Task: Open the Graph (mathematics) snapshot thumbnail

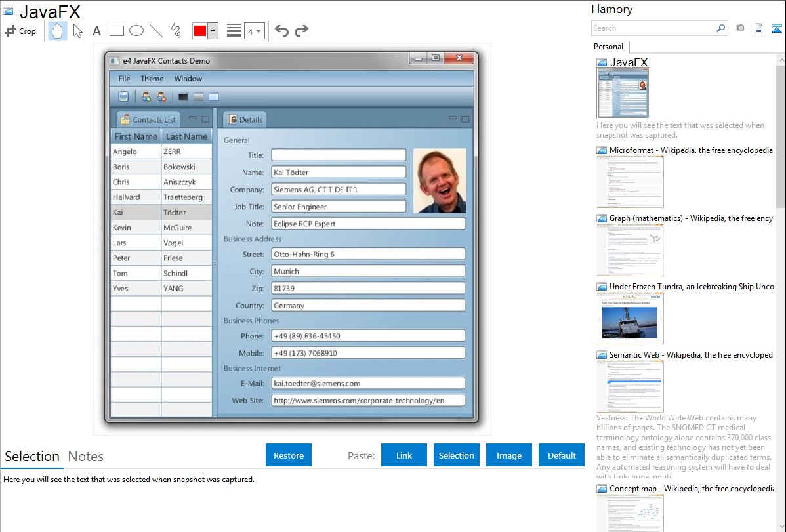Action: click(x=630, y=250)
